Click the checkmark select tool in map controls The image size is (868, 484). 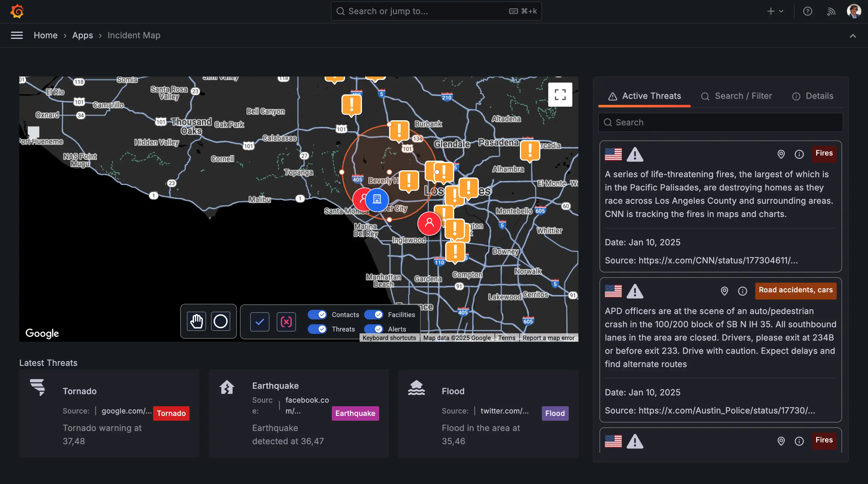[x=259, y=322]
